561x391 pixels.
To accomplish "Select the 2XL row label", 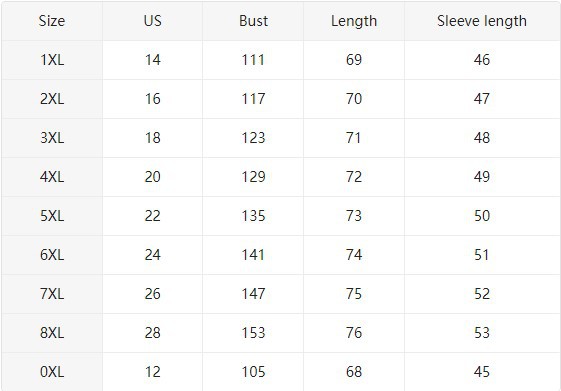I will coord(52,99).
